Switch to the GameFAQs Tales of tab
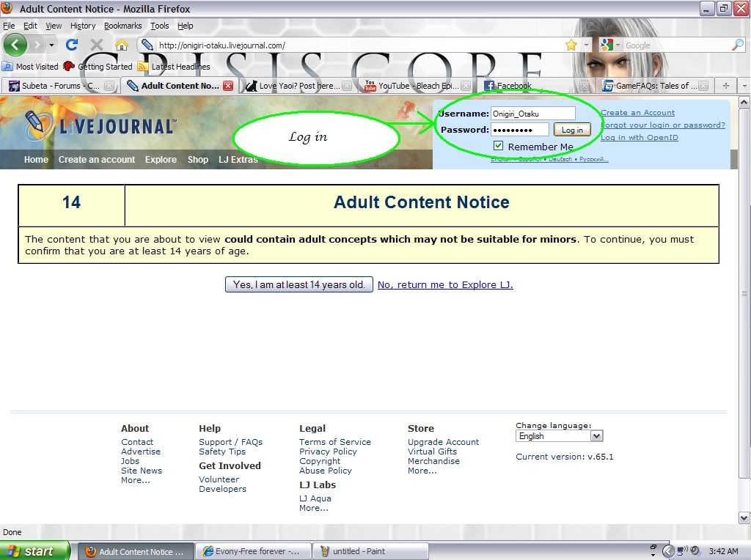This screenshot has height=560, width=751. click(x=655, y=86)
